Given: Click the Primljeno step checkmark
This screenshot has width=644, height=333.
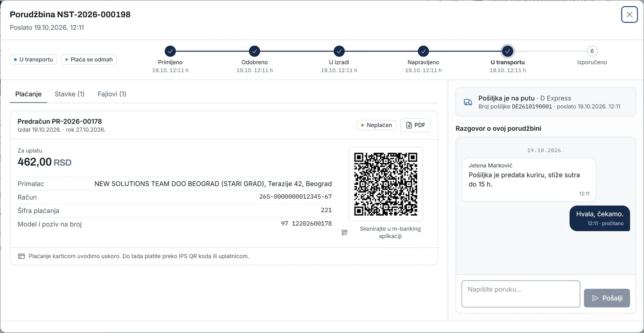Looking at the screenshot, I should point(170,51).
